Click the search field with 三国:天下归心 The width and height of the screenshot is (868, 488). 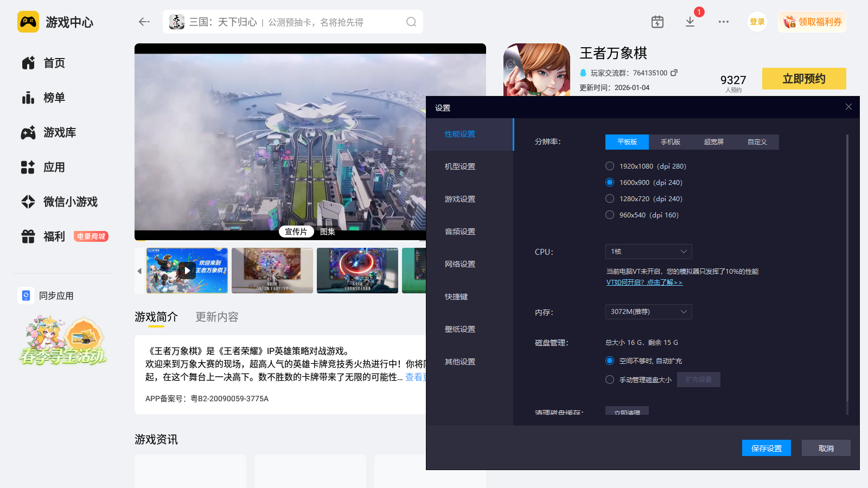[x=293, y=22]
